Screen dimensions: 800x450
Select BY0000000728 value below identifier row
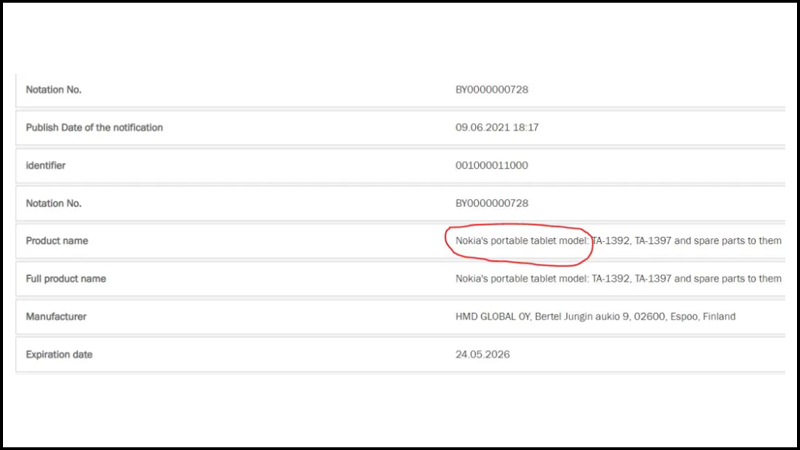click(492, 203)
